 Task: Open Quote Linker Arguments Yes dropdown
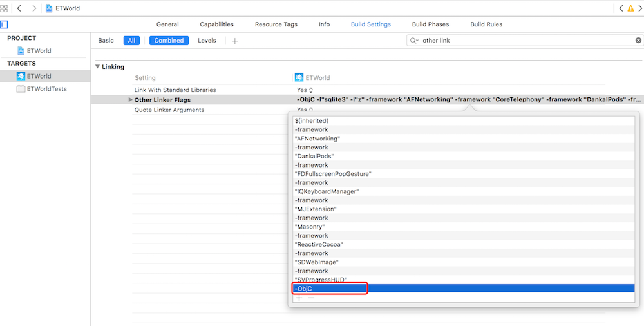(x=305, y=110)
